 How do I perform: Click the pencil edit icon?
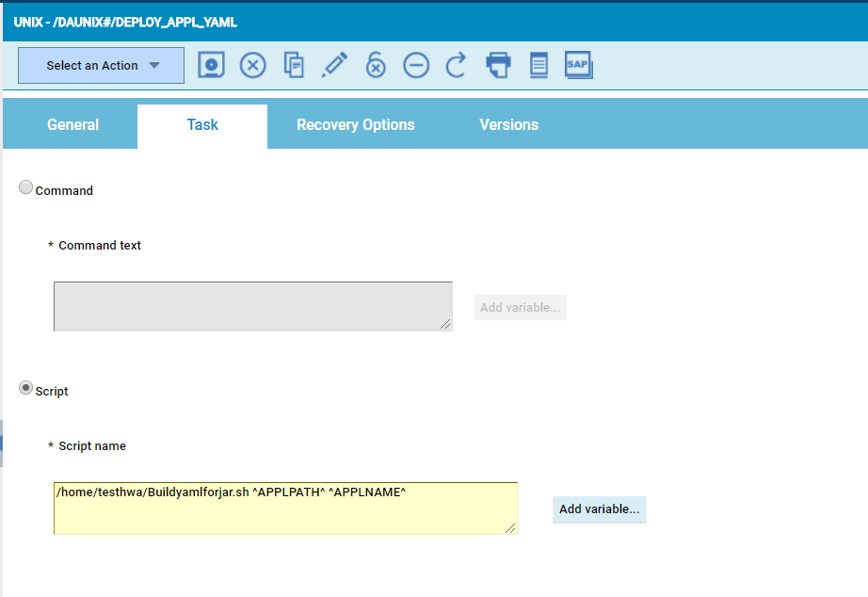334,65
